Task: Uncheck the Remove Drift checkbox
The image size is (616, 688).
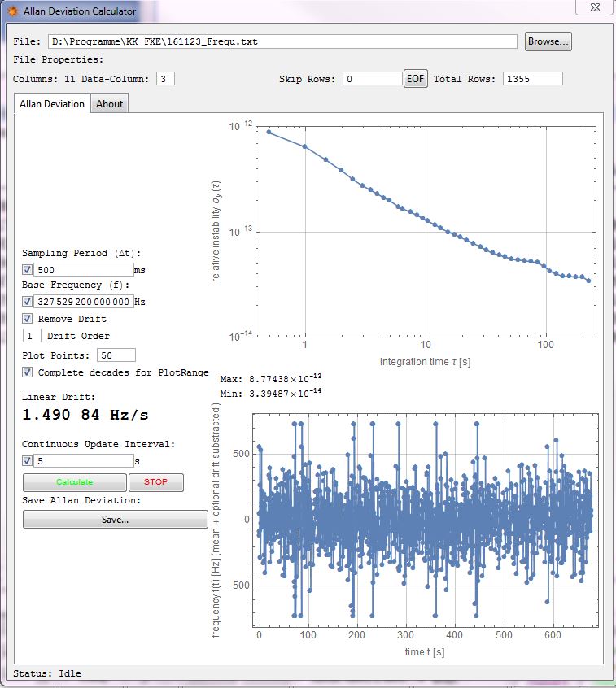Action: pos(27,319)
